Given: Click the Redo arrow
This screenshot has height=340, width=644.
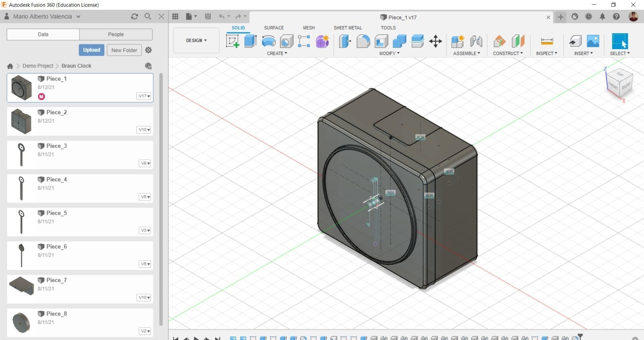Looking at the screenshot, I should 238,16.
